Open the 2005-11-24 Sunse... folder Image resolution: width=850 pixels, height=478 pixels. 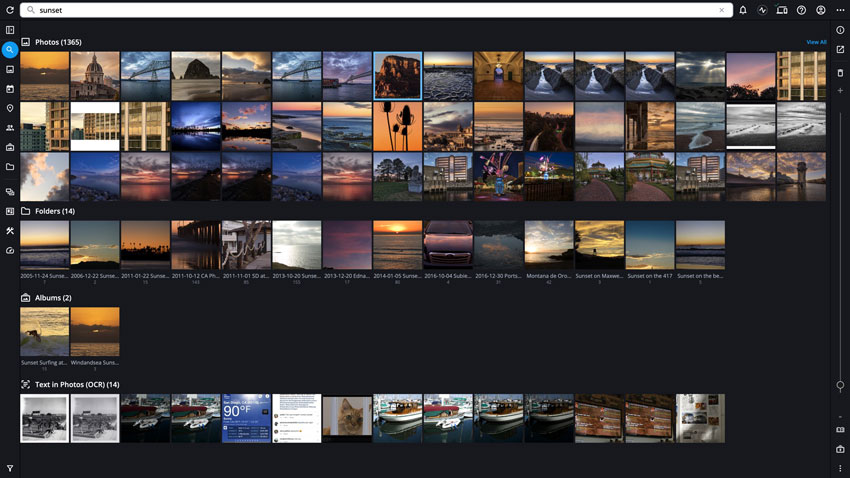coord(44,245)
